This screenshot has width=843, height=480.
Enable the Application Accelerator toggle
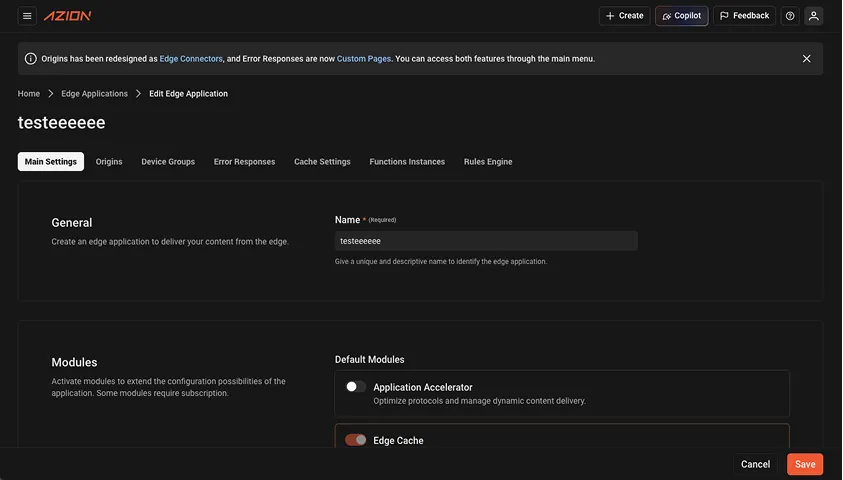(355, 387)
